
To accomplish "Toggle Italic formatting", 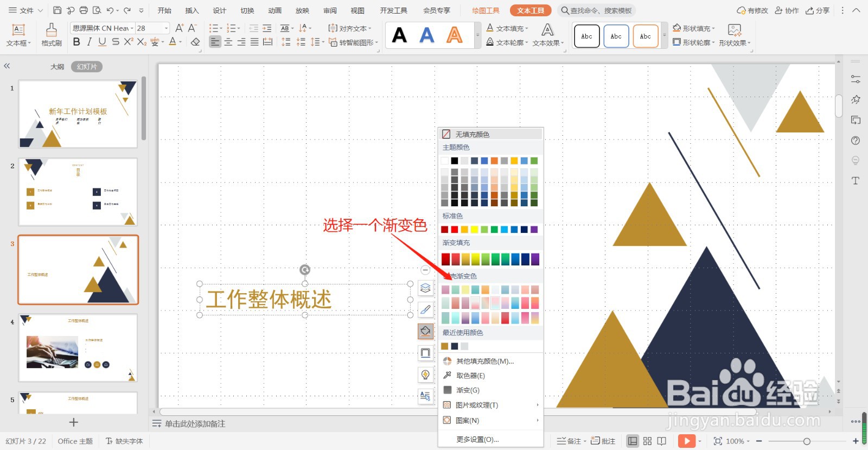I will pyautogui.click(x=90, y=42).
